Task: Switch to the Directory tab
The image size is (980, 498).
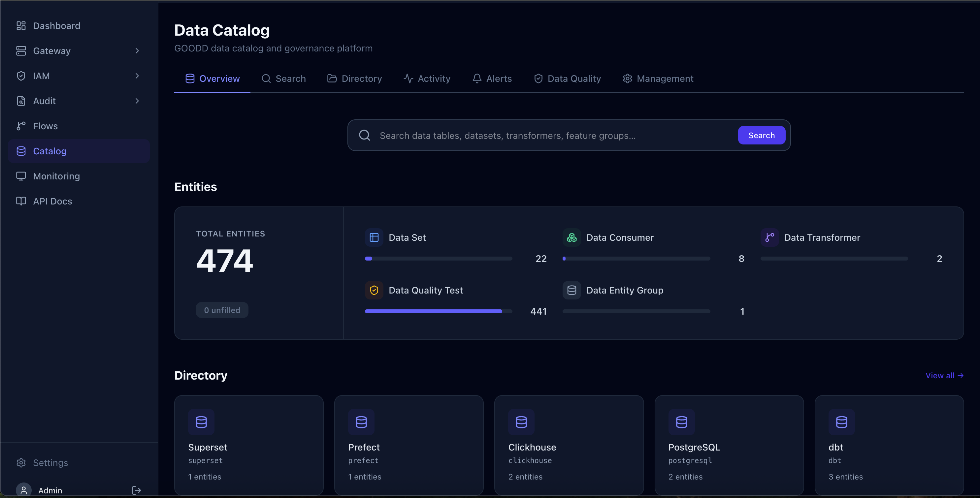Action: pyautogui.click(x=362, y=78)
